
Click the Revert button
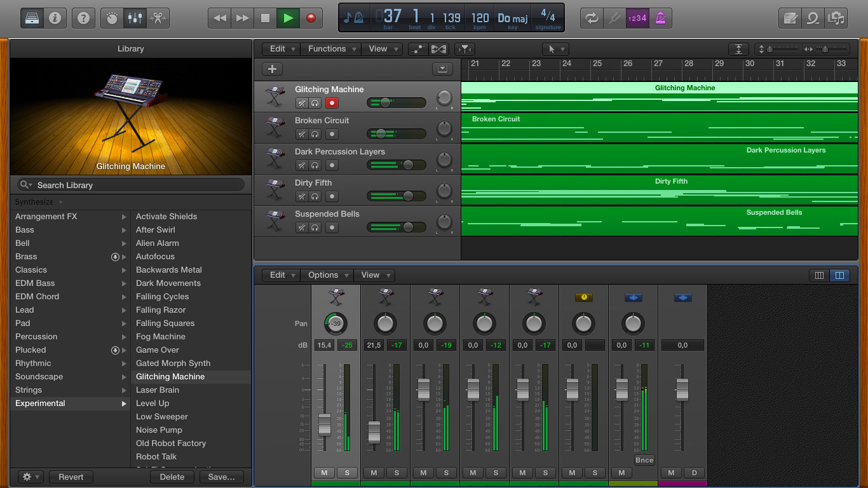click(71, 477)
